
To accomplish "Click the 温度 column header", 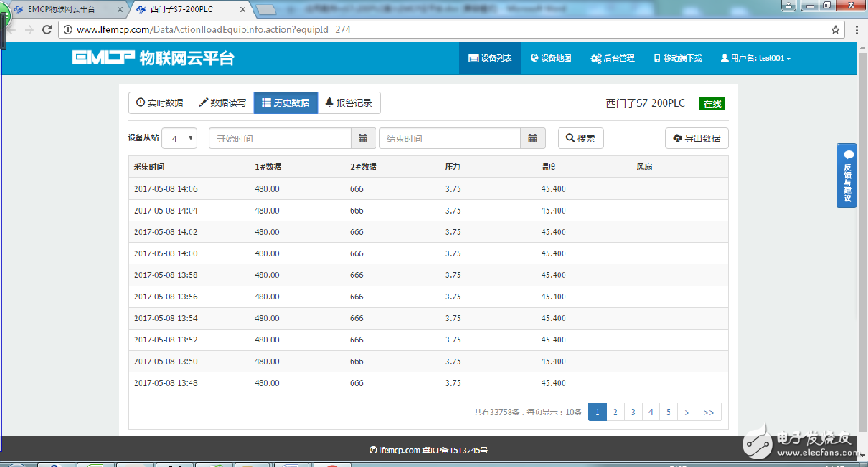I will click(548, 167).
